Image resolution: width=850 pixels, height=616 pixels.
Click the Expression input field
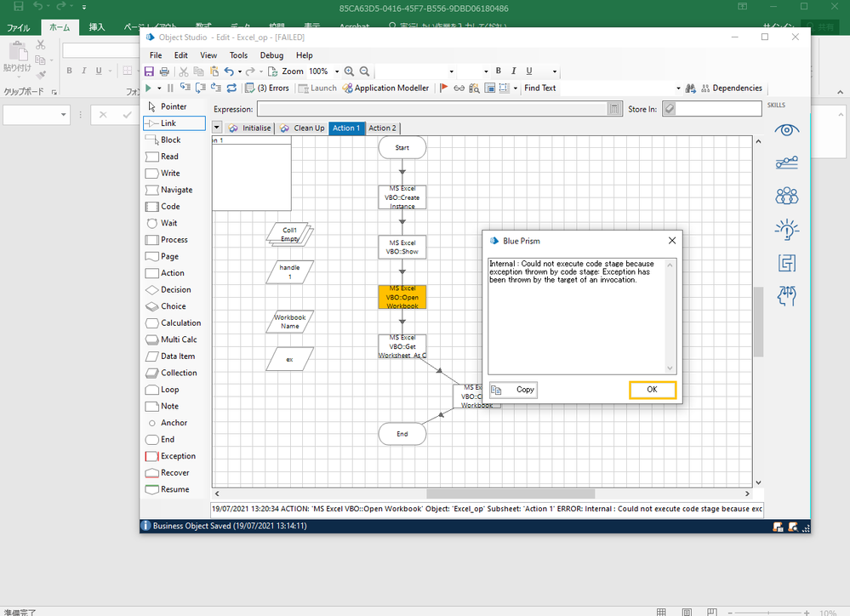tap(432, 109)
